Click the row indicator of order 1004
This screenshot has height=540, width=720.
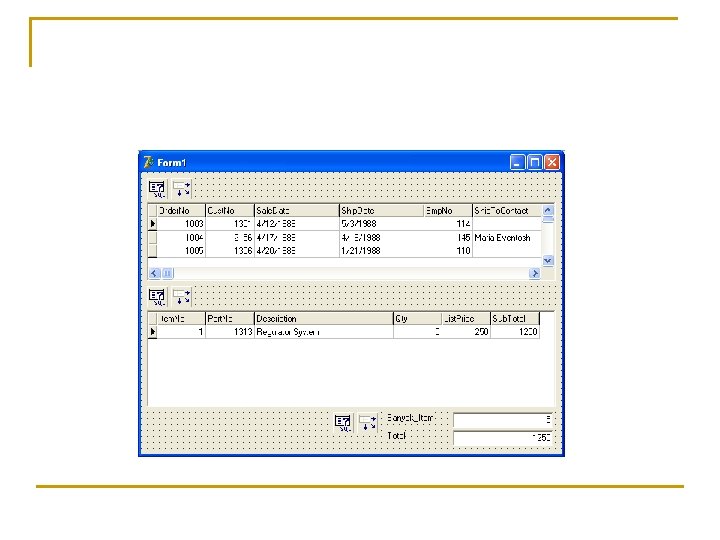152,238
